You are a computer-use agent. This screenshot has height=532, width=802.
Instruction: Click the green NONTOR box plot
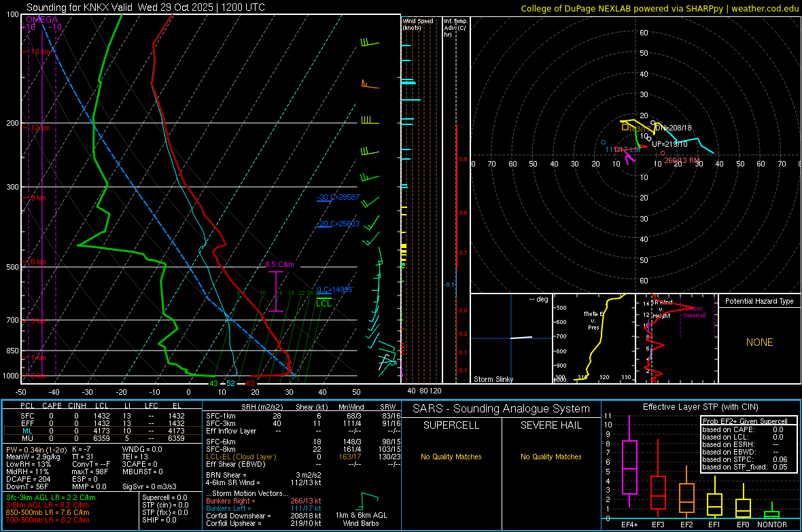(x=772, y=512)
